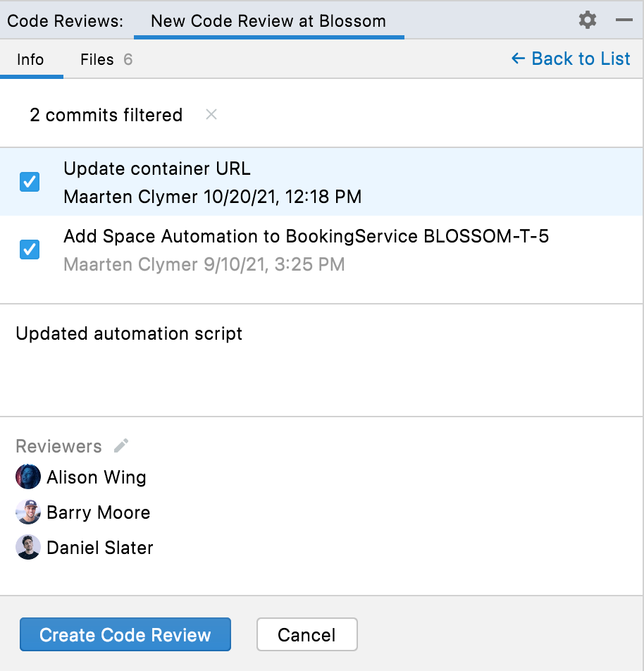
Task: Click the Cancel button
Action: (x=307, y=634)
